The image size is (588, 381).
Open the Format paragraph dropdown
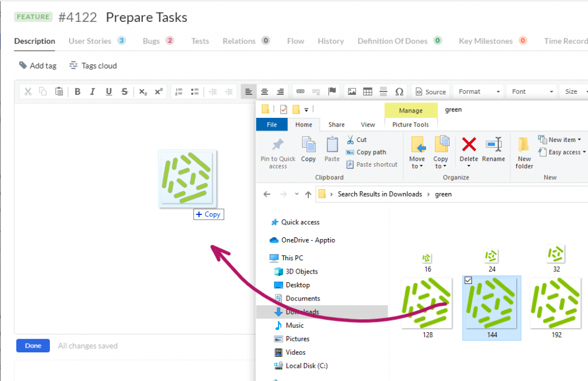point(478,91)
